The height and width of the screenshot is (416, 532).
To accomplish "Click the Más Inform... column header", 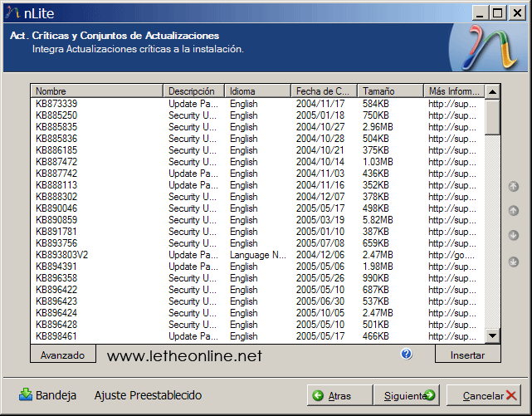I will (x=454, y=91).
